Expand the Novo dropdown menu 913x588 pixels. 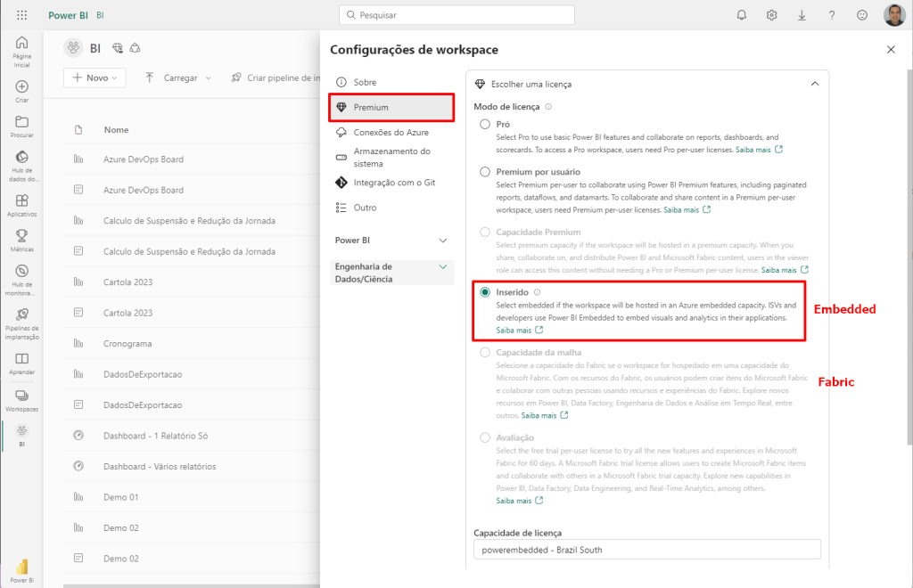[x=94, y=78]
